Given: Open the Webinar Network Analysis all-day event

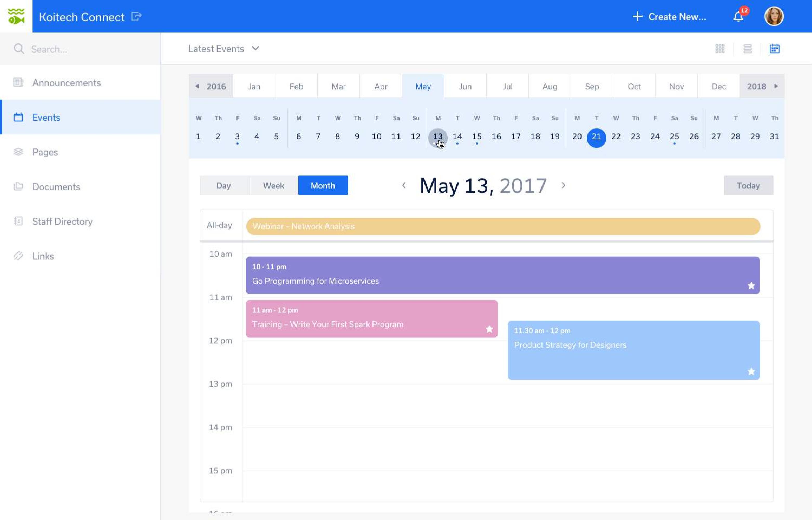Looking at the screenshot, I should click(503, 226).
